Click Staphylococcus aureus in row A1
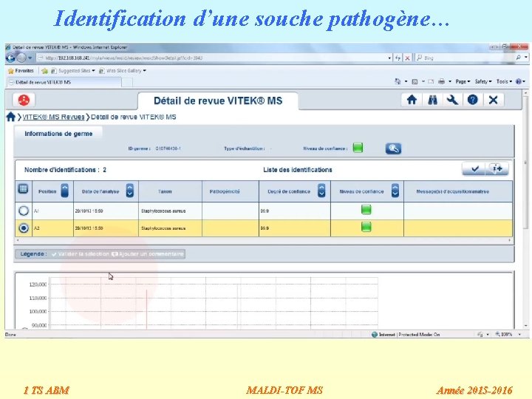The width and height of the screenshot is (532, 399). coord(163,211)
